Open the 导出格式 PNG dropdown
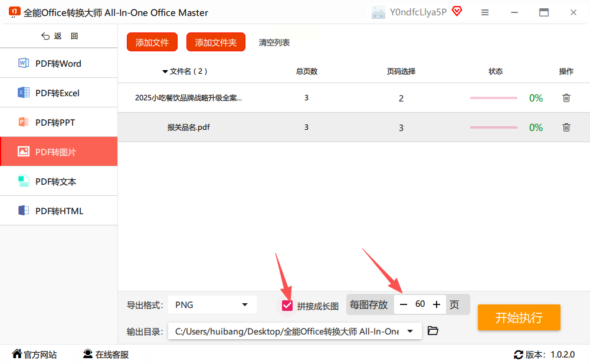590x364 pixels. [x=212, y=304]
